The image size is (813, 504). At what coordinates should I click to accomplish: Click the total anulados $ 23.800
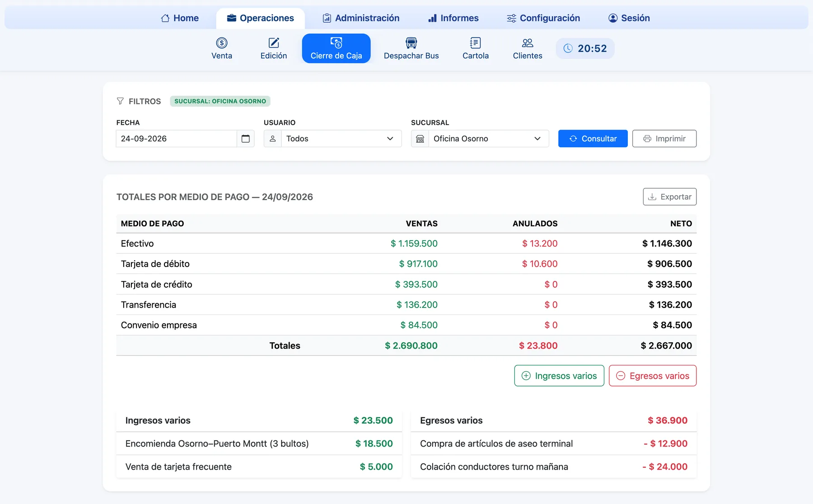[538, 345]
